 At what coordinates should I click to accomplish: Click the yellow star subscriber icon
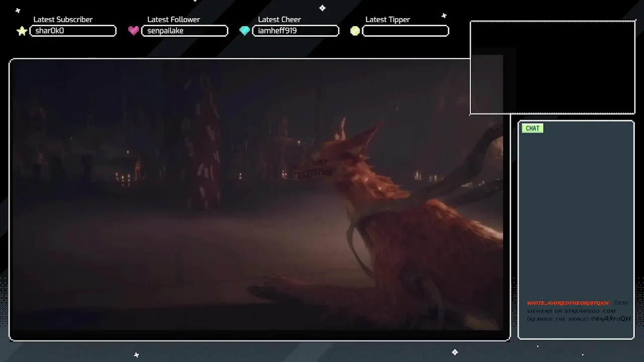[22, 31]
